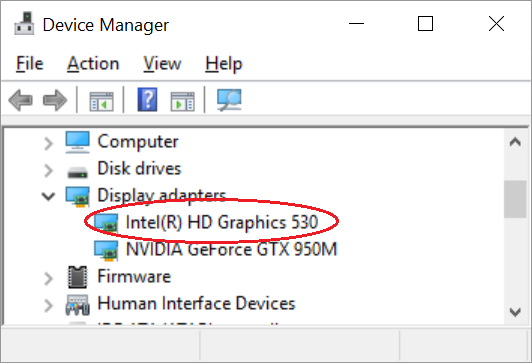This screenshot has width=532, height=363.
Task: Click the scrollbar down arrow
Action: click(515, 312)
